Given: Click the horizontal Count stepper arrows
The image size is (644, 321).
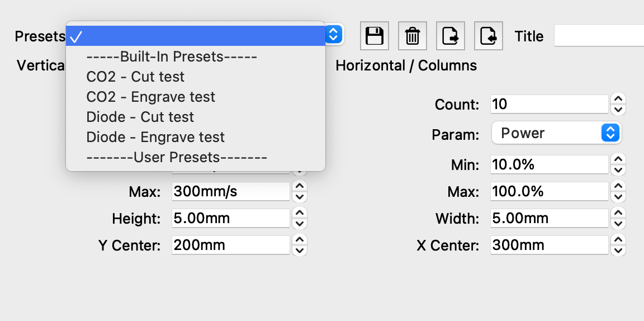Looking at the screenshot, I should click(618, 104).
